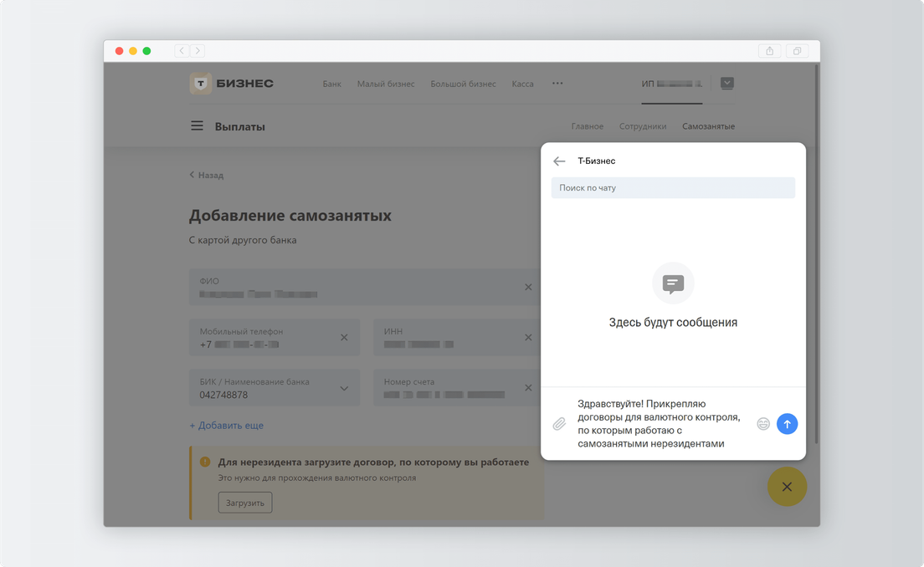The width and height of the screenshot is (924, 567).
Task: Click the Т-Бизнес chat title
Action: coord(597,161)
